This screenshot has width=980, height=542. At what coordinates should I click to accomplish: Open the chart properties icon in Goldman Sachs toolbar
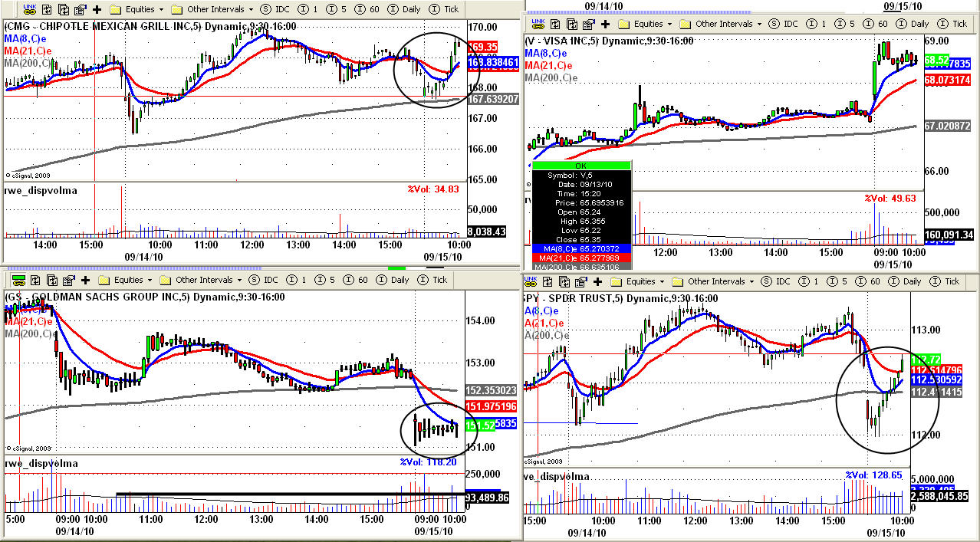[x=68, y=280]
